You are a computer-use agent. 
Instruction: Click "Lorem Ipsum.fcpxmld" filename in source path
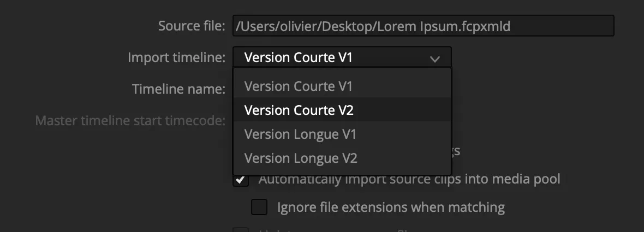tap(465, 26)
